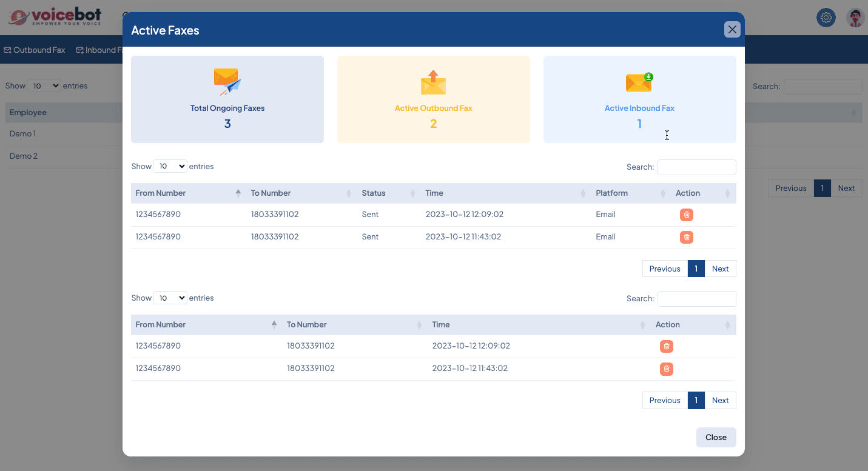Click the Total Ongoing Faxes envelope icon

coord(227,82)
